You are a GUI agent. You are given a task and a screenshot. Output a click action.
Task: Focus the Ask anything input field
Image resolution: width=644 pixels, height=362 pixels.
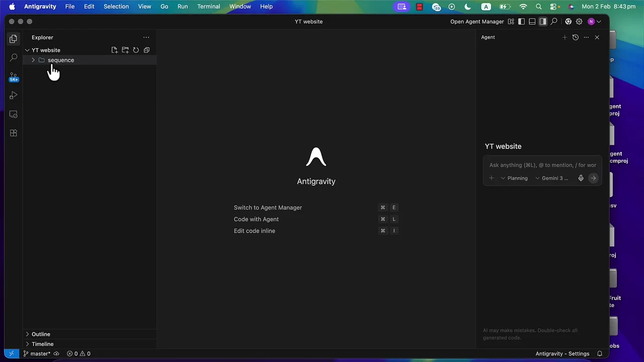click(542, 165)
